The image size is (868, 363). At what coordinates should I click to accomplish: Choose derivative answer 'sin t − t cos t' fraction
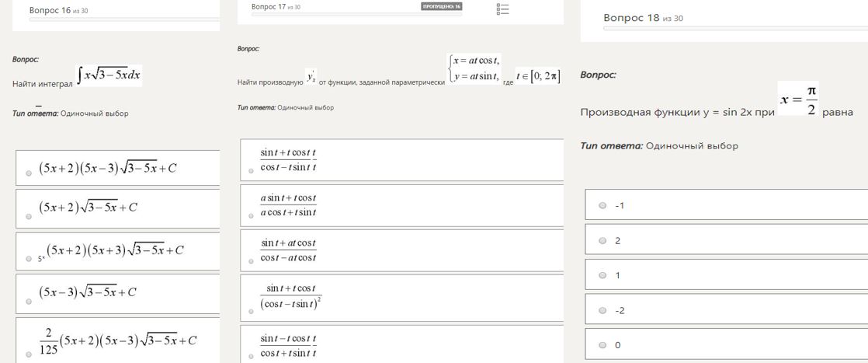252,357
